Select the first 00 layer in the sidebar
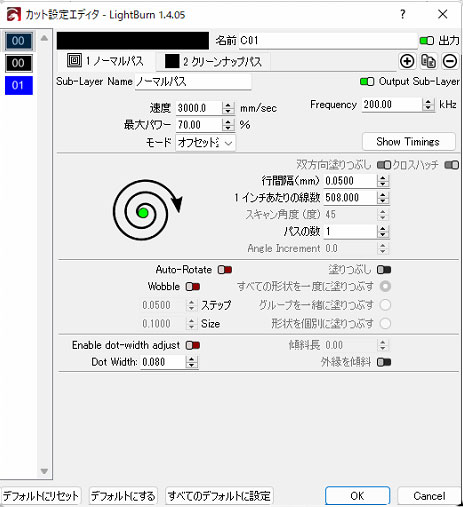The height and width of the screenshot is (507, 463). point(18,41)
